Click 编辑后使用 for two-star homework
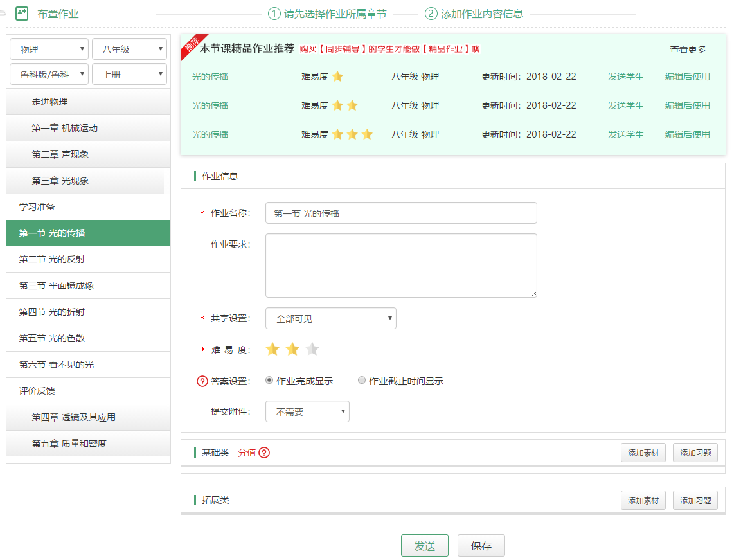 click(x=687, y=105)
